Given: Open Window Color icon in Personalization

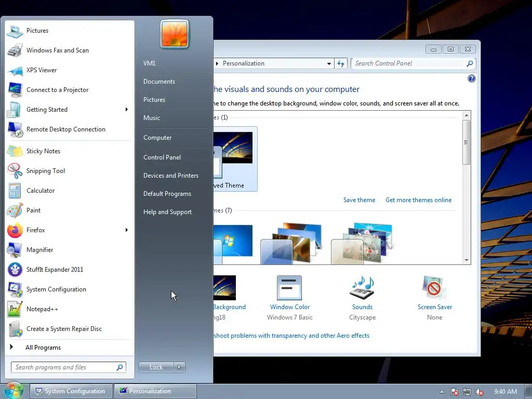Looking at the screenshot, I should 289,288.
